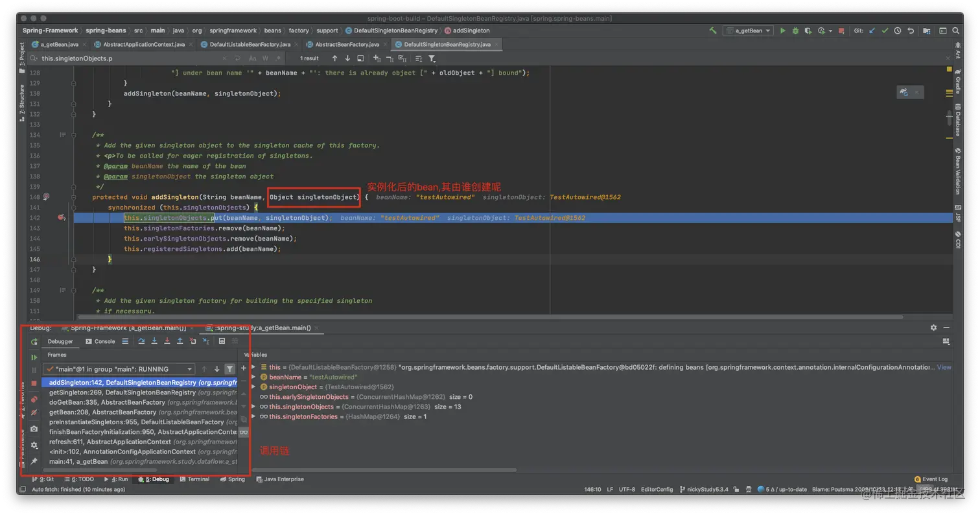The width and height of the screenshot is (980, 515).
Task: Toggle the Regex option in the find bar
Action: coord(277,58)
